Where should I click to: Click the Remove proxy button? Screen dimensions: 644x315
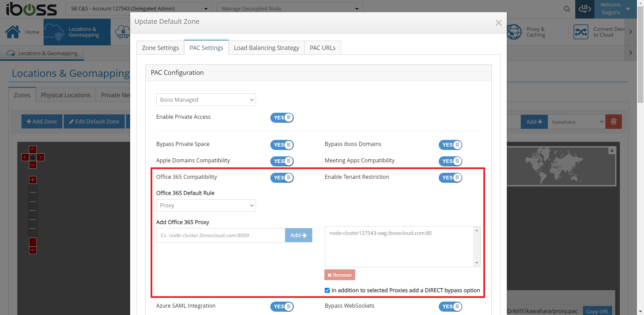coord(340,275)
